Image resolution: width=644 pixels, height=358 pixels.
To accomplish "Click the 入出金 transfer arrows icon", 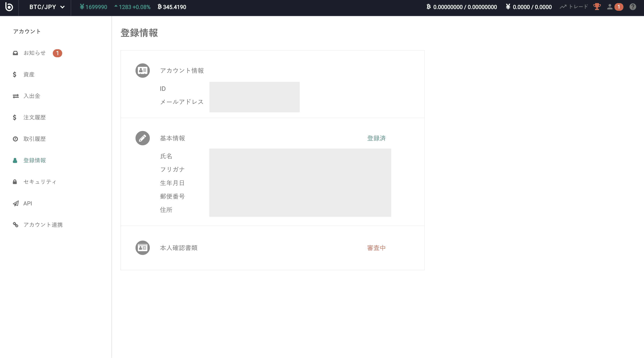I will tap(15, 96).
